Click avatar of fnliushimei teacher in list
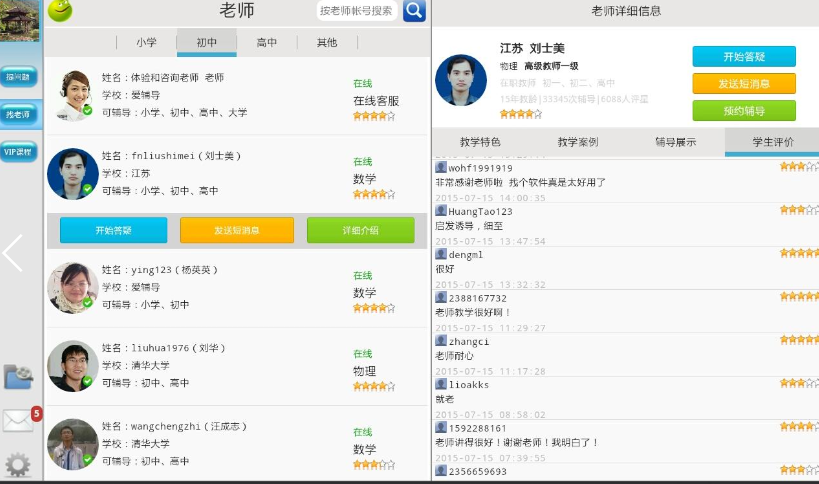 click(73, 174)
